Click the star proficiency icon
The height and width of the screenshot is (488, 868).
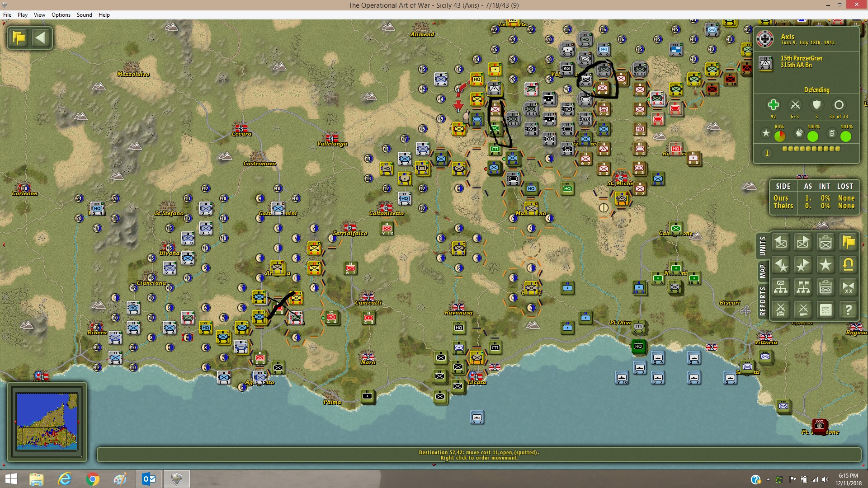click(x=765, y=133)
